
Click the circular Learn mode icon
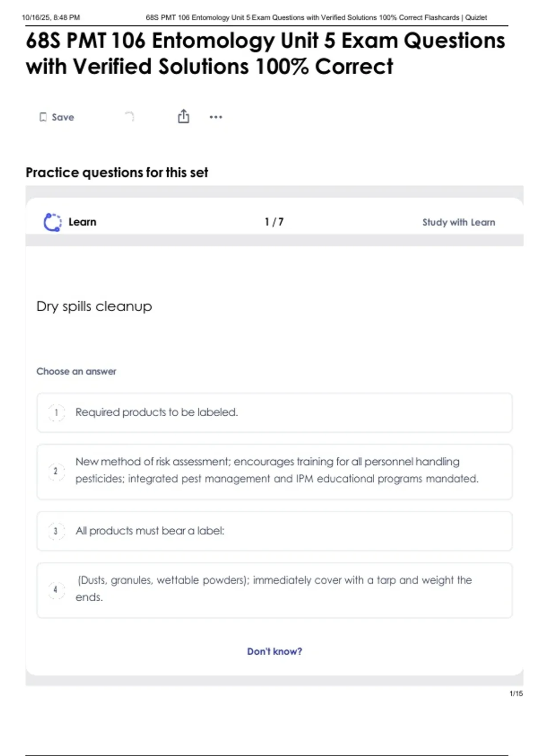click(53, 222)
